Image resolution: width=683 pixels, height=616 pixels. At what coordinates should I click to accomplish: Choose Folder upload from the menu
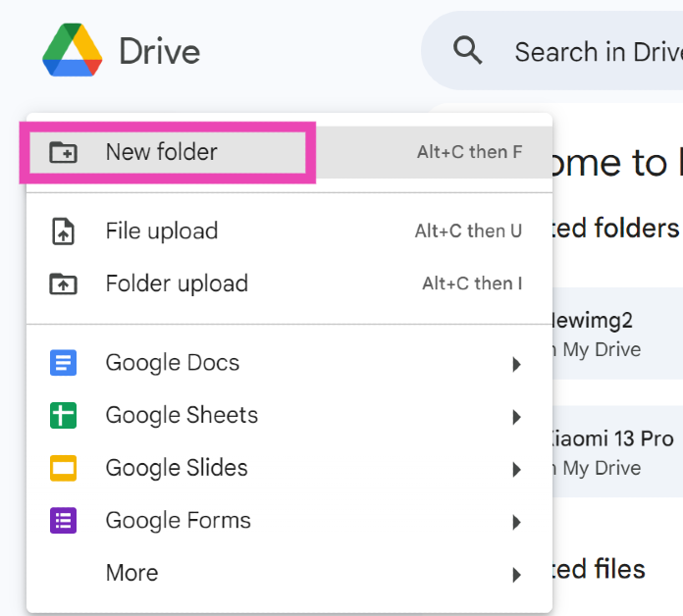click(177, 284)
